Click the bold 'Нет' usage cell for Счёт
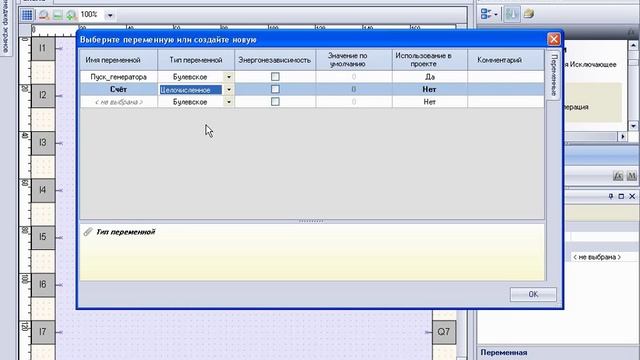The height and width of the screenshot is (360, 640). click(x=430, y=89)
